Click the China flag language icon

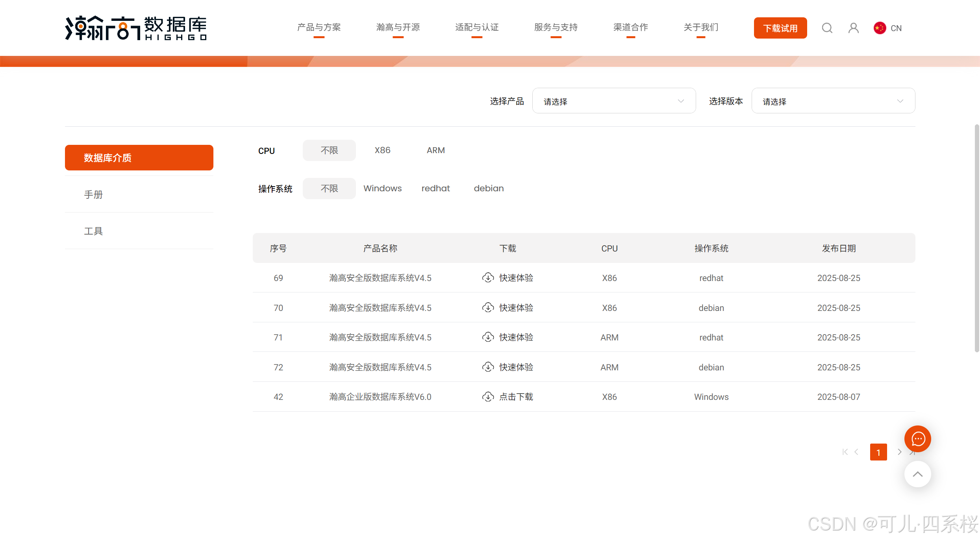tap(880, 28)
